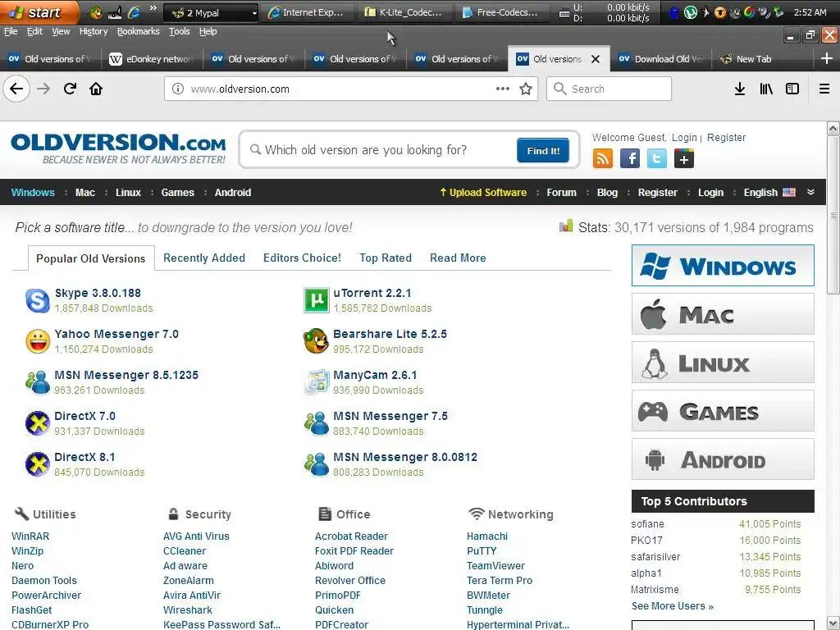The image size is (840, 630).
Task: Open the History menu
Action: [x=94, y=32]
